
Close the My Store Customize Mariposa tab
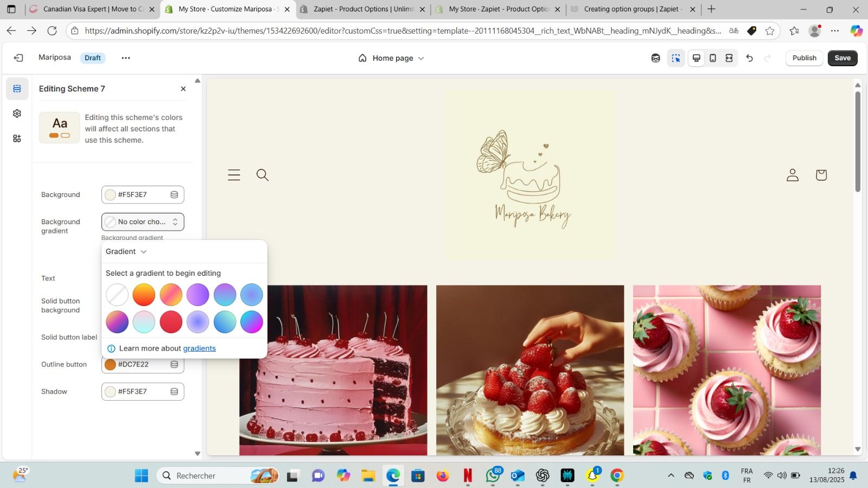[287, 9]
